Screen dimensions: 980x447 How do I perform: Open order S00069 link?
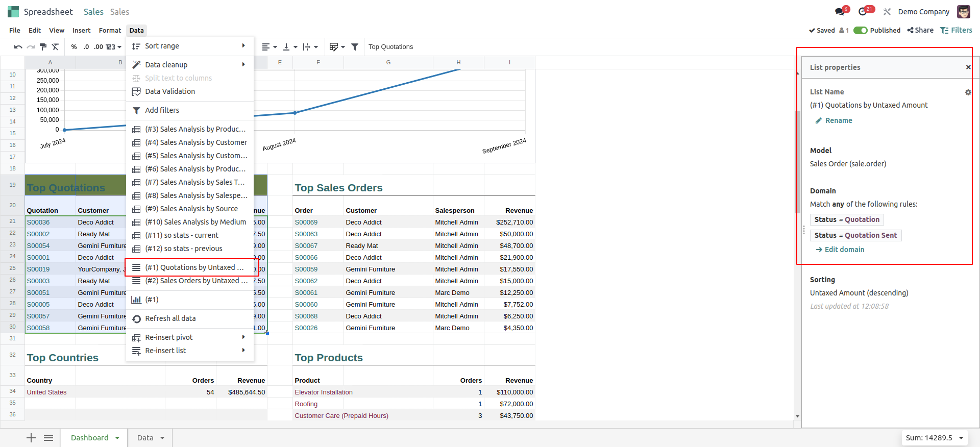point(306,222)
